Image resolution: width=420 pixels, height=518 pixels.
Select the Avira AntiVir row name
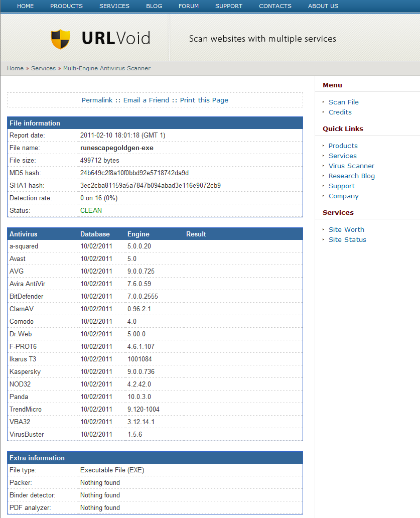tap(28, 284)
